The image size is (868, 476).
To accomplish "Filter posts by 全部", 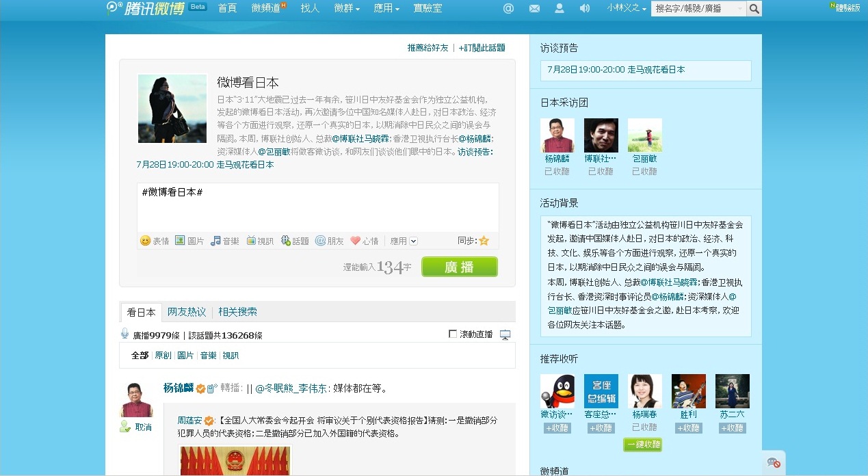I will [x=140, y=356].
